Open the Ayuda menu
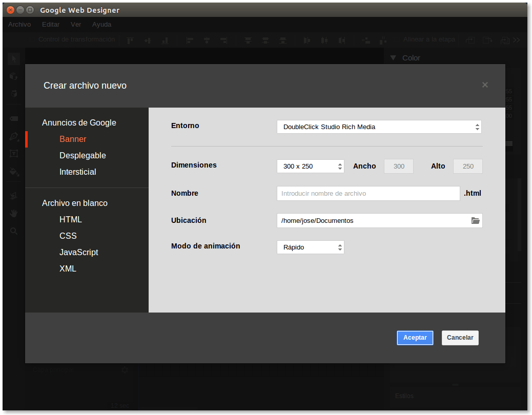 [x=101, y=25]
